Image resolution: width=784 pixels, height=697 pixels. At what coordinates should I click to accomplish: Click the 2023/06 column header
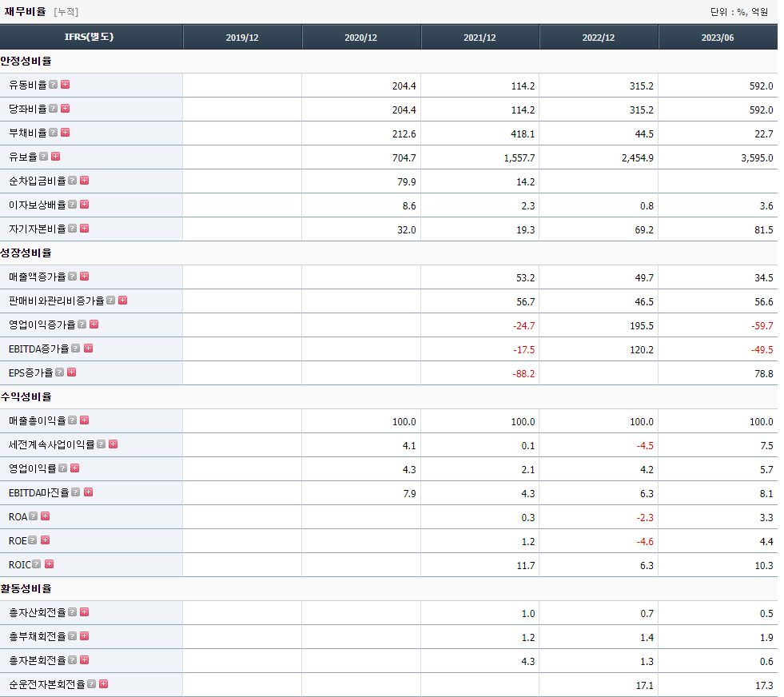click(718, 38)
